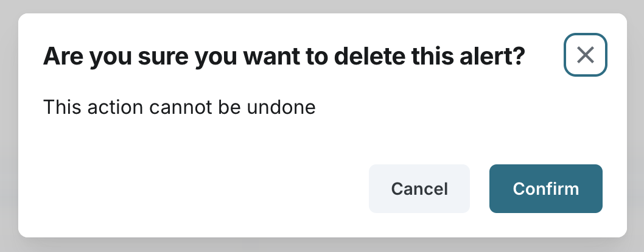Cancel the alert deletion
Viewport: 644px width, 252px height.
pyautogui.click(x=419, y=189)
